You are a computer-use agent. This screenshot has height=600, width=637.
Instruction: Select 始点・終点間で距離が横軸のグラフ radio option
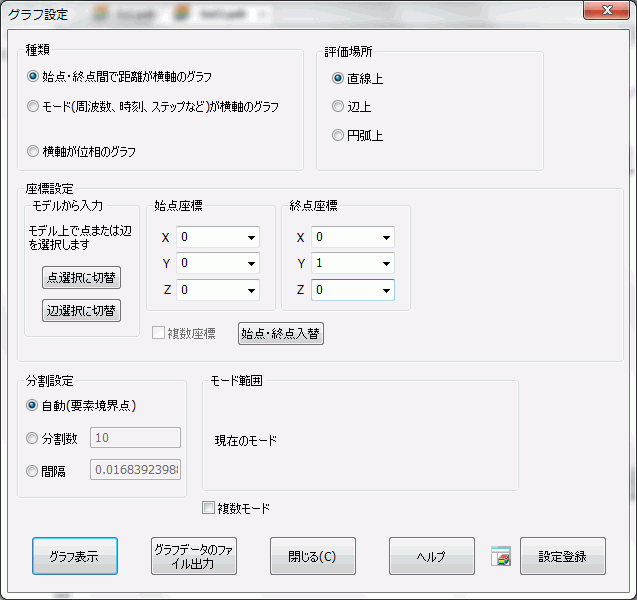[34, 76]
